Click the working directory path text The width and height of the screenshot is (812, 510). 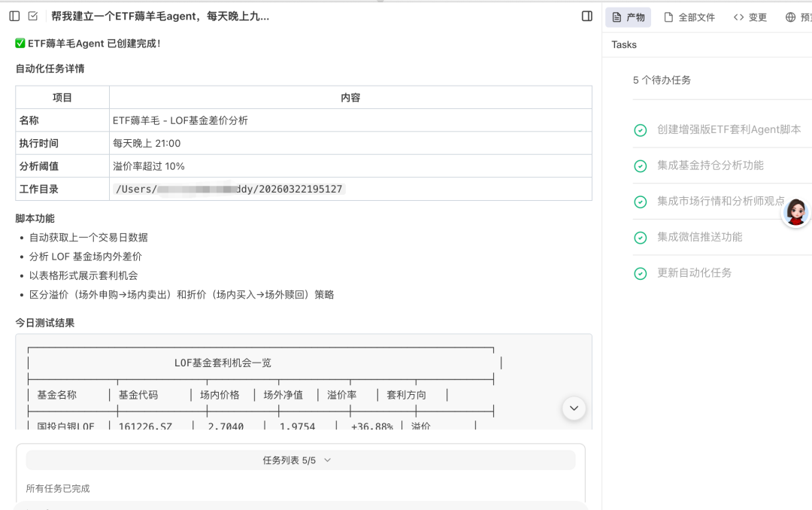tap(229, 189)
